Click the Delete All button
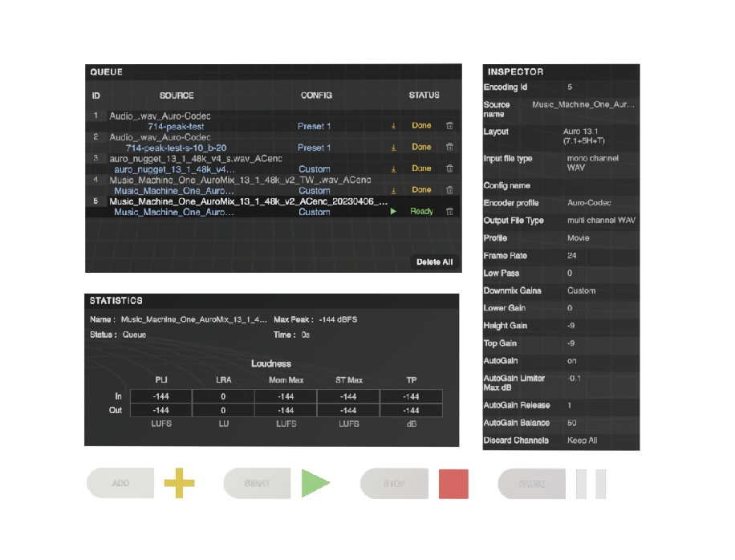 coord(434,262)
